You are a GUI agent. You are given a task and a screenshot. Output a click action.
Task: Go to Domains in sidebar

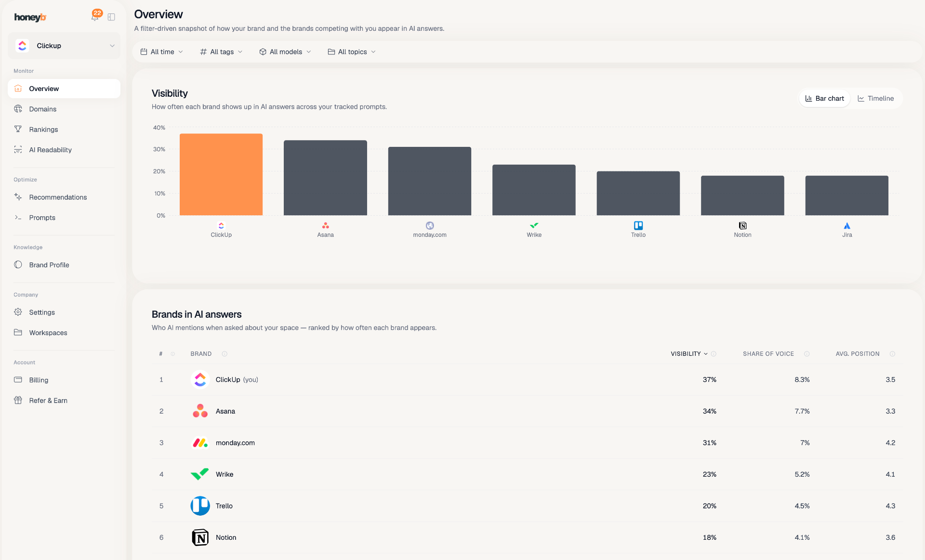(64, 109)
